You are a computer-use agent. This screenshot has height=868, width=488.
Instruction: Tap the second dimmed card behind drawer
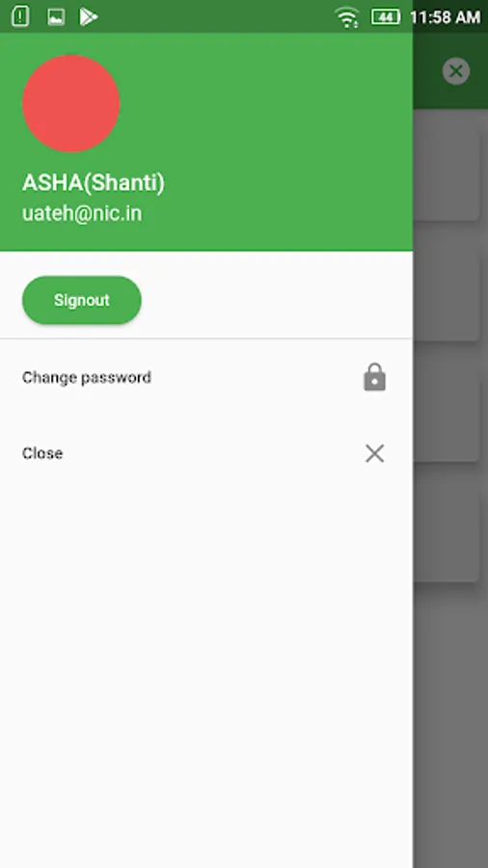(446, 285)
